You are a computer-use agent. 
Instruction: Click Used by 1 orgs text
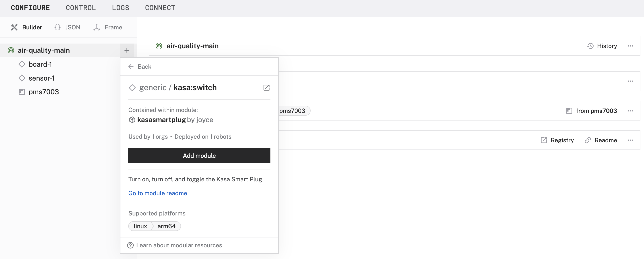tap(148, 137)
